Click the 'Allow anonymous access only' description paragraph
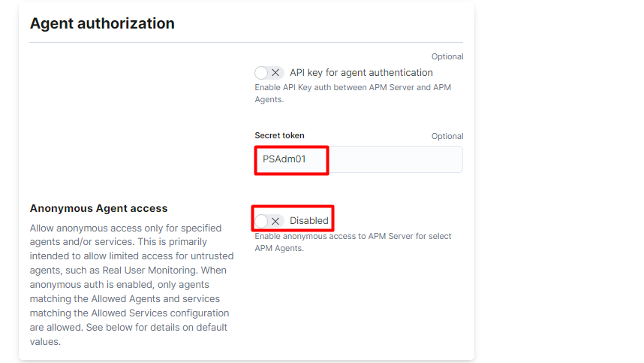644x363 pixels. [131, 285]
